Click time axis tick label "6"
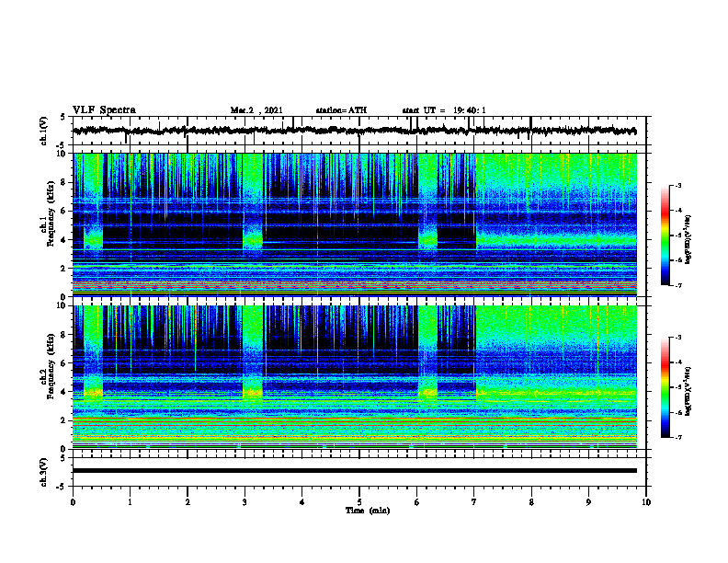728x563 pixels. (417, 502)
